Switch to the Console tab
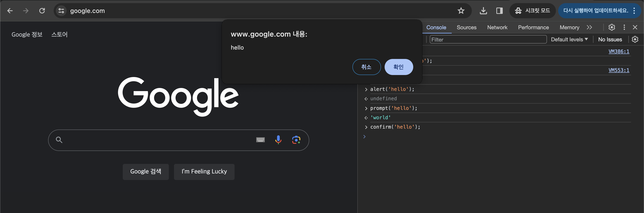Screen dimensions: 644x213 point(436,27)
